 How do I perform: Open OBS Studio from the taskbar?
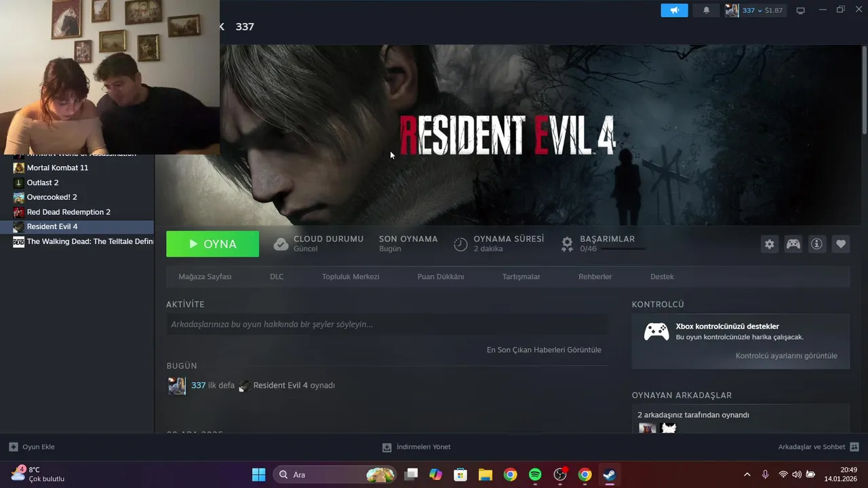pos(560,474)
